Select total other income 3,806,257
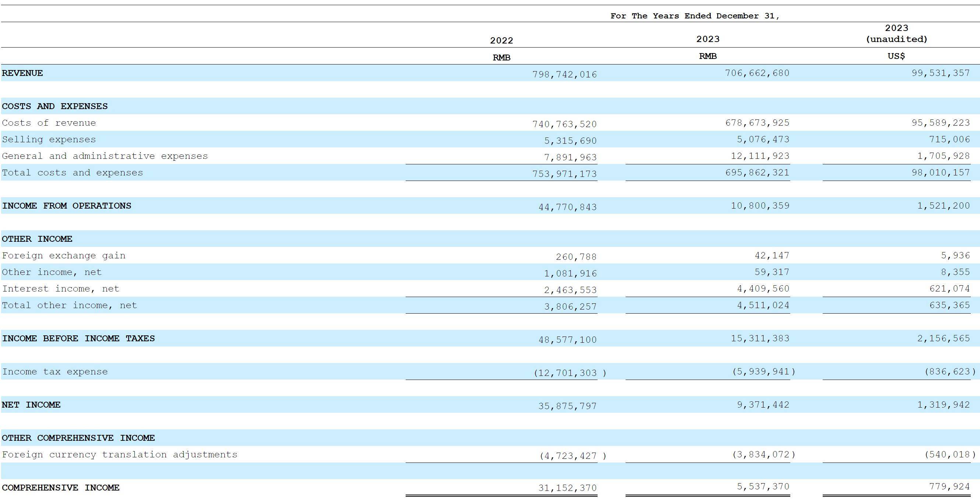Image resolution: width=980 pixels, height=499 pixels. pyautogui.click(x=571, y=307)
